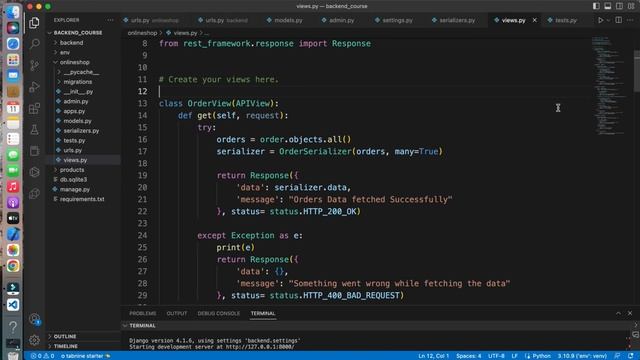Switch to the PROBLEMS panel tab
Screen dimensions: 640x360
click(x=143, y=313)
